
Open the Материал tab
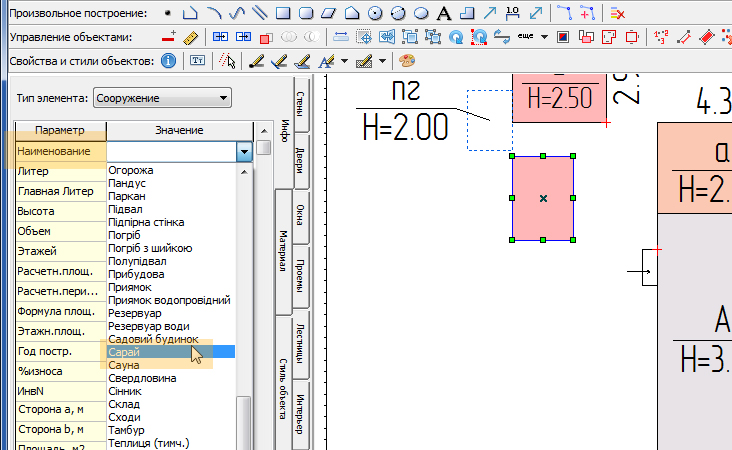(284, 253)
